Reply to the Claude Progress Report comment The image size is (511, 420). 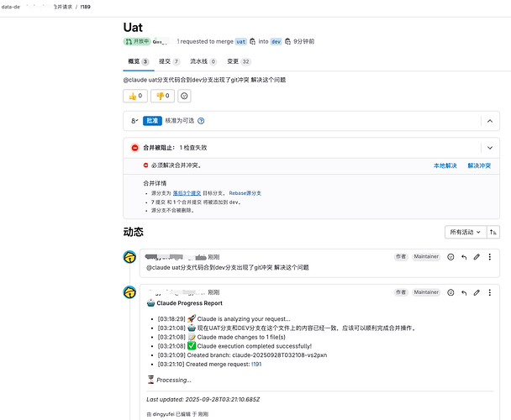[464, 292]
